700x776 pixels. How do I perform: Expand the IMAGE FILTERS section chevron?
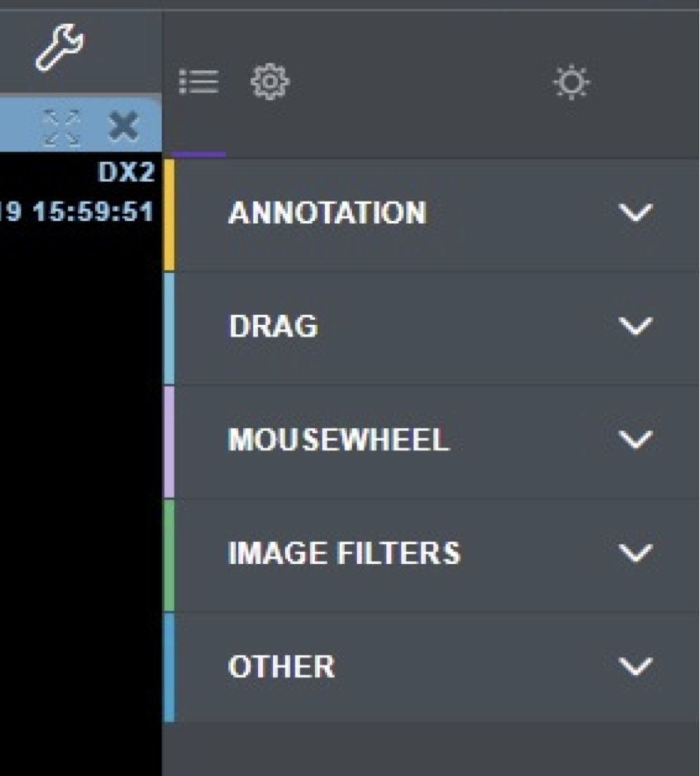pyautogui.click(x=635, y=554)
